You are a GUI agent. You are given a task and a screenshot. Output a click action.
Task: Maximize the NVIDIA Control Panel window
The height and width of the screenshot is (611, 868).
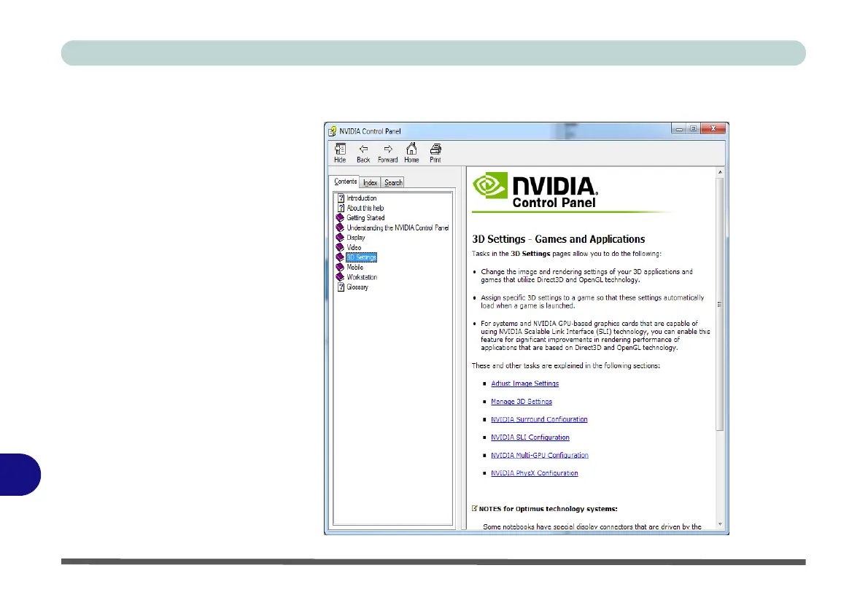[x=693, y=129]
